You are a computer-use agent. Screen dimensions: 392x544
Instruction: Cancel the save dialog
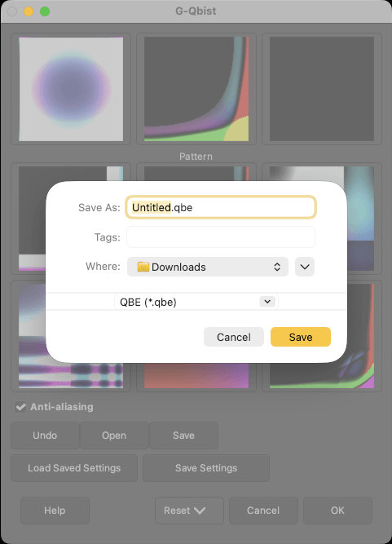click(234, 337)
